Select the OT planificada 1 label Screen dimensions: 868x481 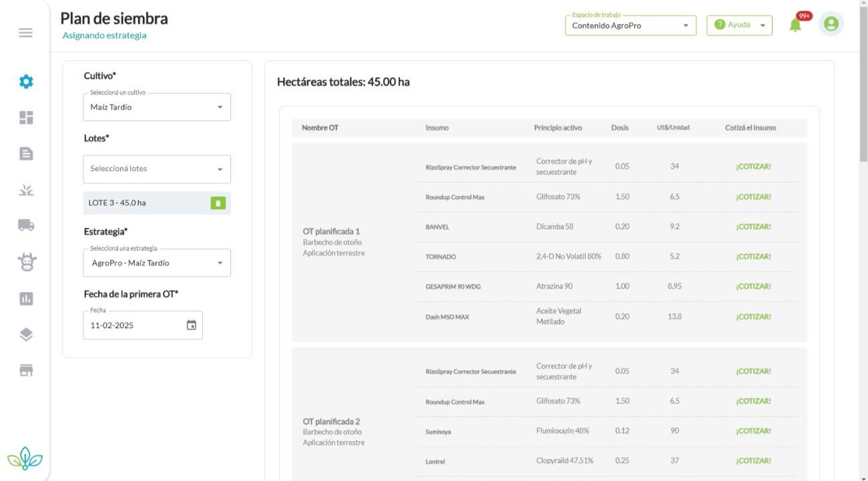331,231
